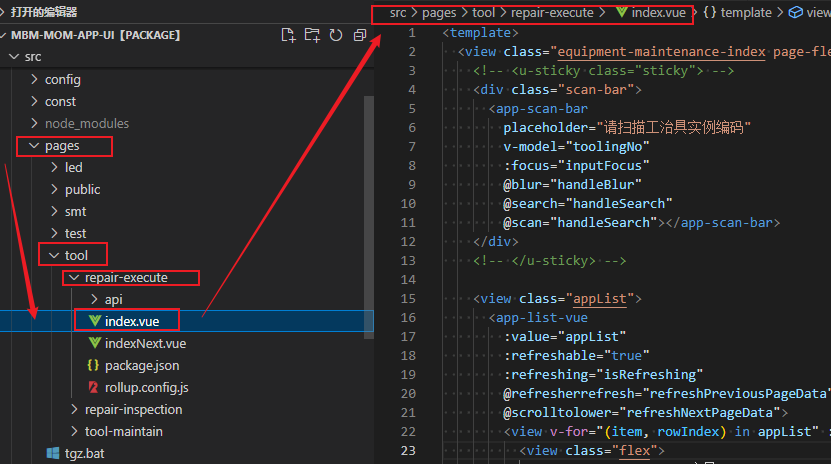Click the Vue icon next to indexNext.vue
831x464 pixels.
95,343
